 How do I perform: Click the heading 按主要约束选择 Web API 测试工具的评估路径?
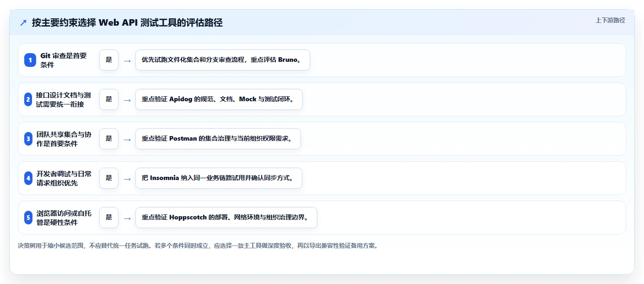[x=127, y=22]
